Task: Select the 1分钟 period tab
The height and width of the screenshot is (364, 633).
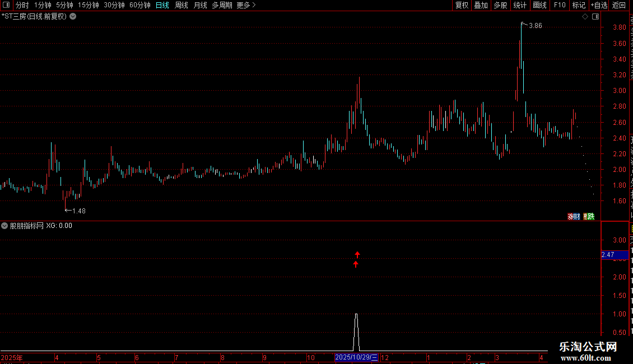Action: pos(43,5)
